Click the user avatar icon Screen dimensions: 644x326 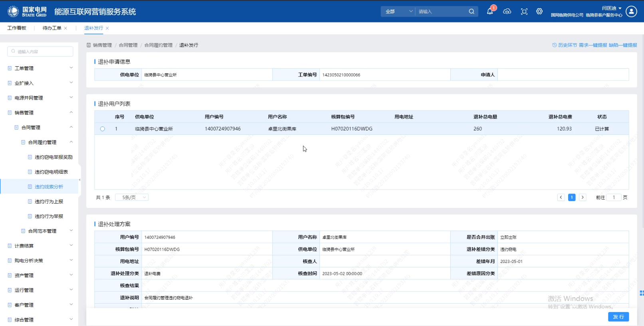pos(631,12)
